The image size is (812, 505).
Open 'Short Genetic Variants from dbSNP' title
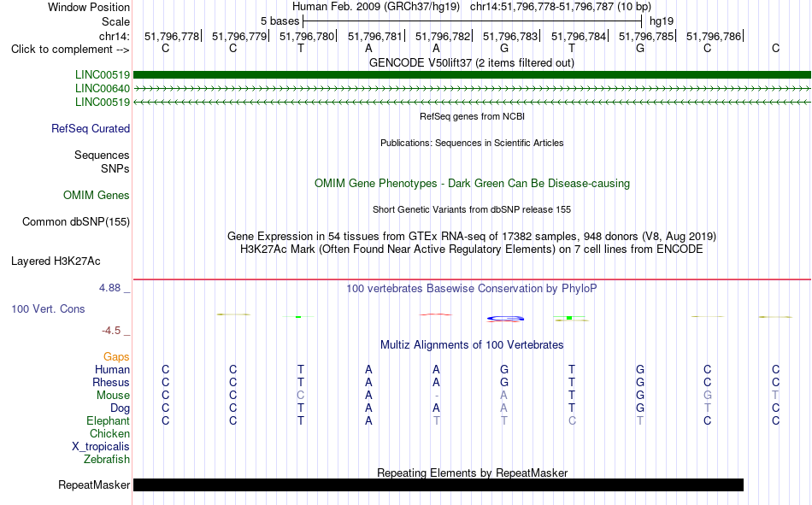(472, 209)
